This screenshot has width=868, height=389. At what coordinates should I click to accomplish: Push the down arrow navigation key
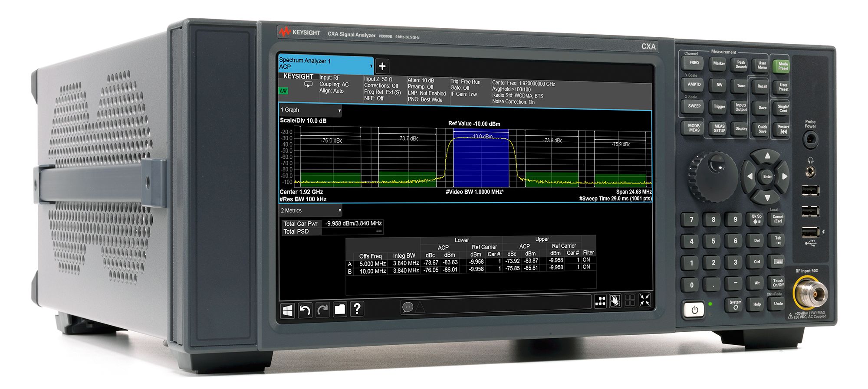(767, 198)
